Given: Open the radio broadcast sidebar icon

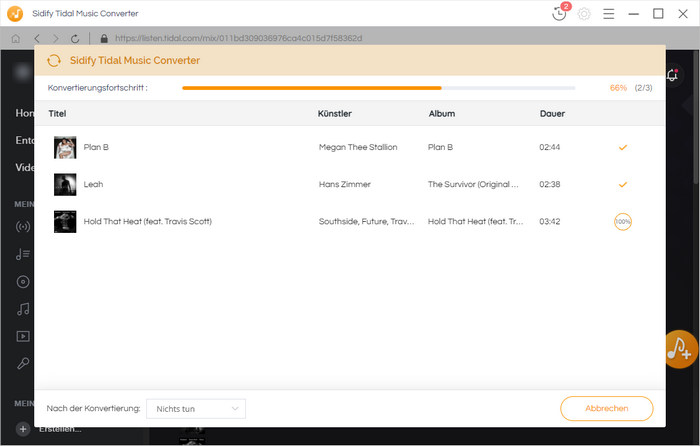Looking at the screenshot, I should (x=23, y=227).
